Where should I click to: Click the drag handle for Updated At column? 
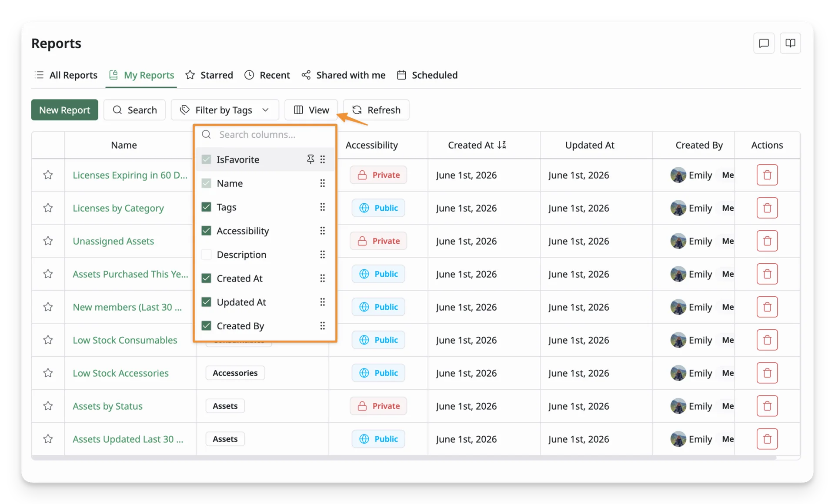pos(322,302)
